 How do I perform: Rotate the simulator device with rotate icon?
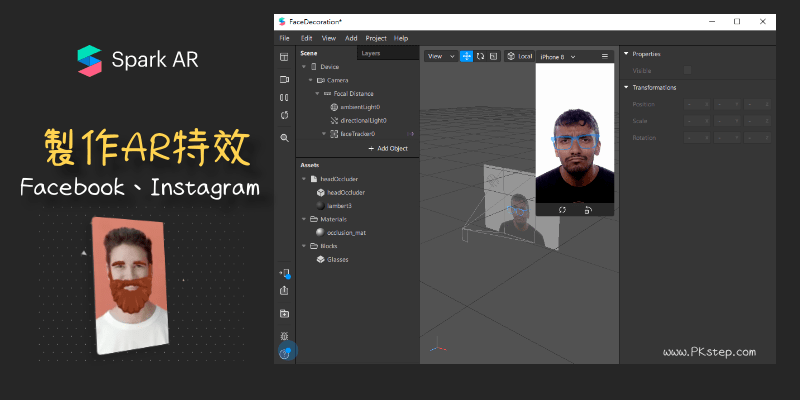pyautogui.click(x=588, y=210)
